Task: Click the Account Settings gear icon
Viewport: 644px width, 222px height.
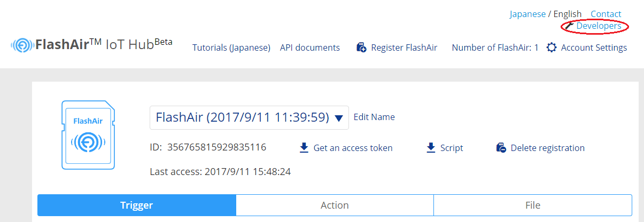Action: click(552, 47)
